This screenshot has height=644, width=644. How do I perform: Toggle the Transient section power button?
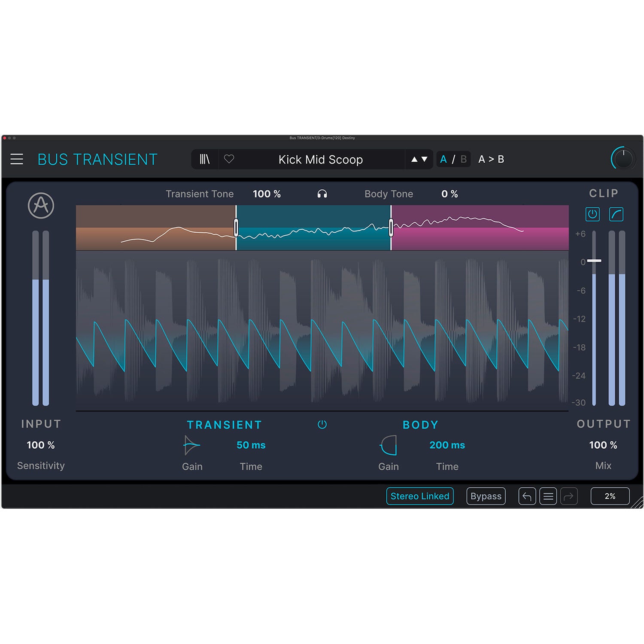click(x=323, y=424)
